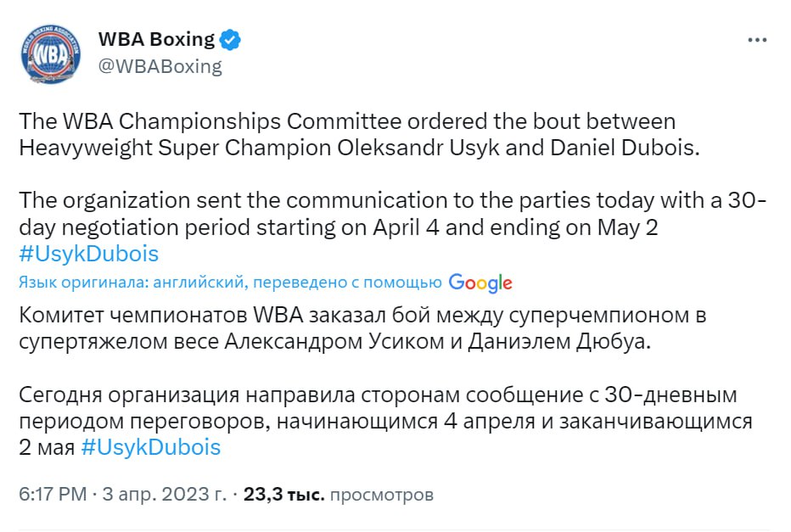
Task: Open the three-dot more options menu
Action: [x=757, y=40]
